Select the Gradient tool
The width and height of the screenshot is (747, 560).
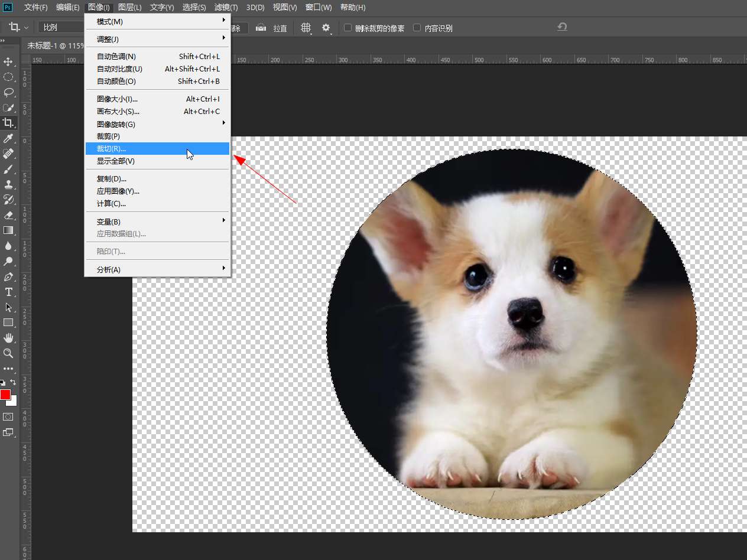(x=8, y=230)
